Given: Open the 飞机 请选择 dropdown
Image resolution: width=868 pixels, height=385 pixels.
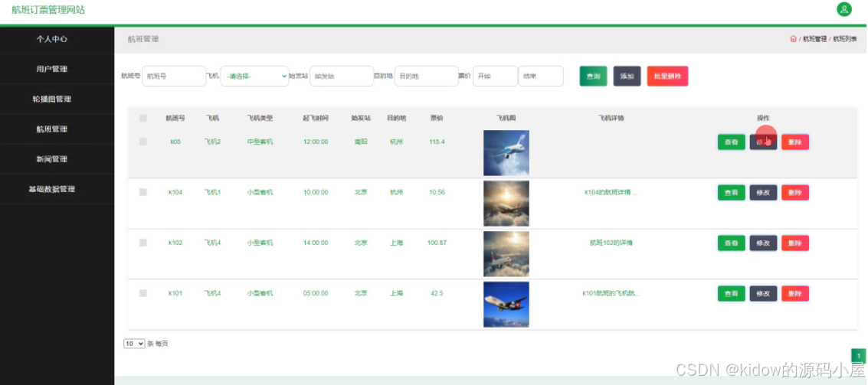Looking at the screenshot, I should (254, 76).
